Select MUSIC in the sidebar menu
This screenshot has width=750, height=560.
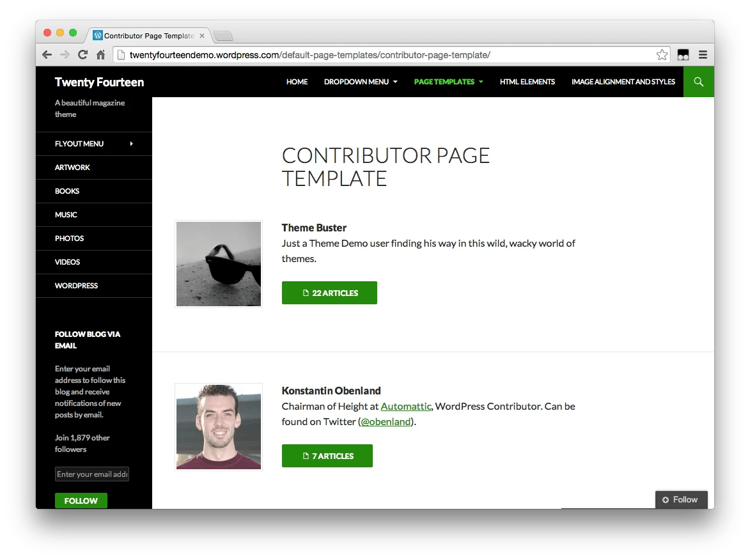pos(94,215)
